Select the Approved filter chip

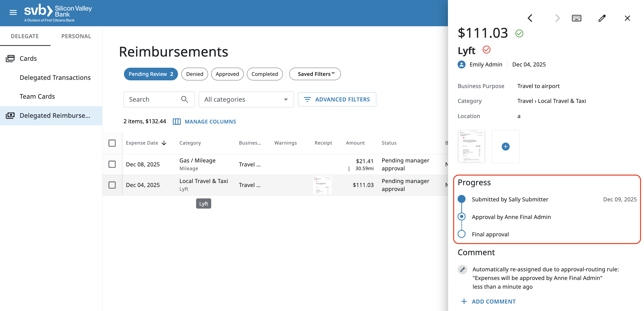pyautogui.click(x=227, y=74)
